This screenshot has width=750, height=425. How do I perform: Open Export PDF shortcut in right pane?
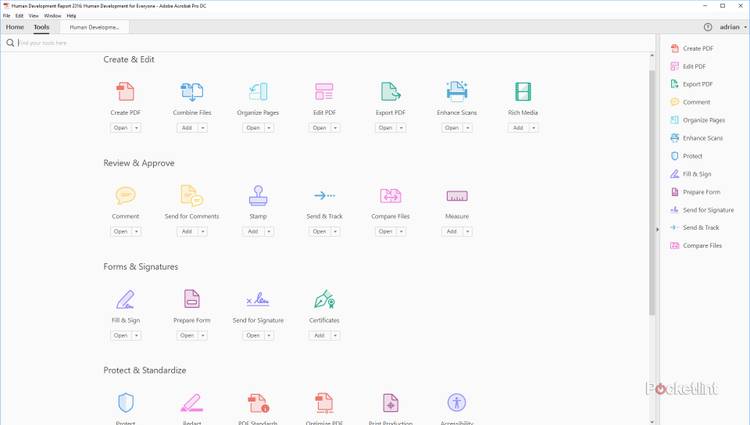pos(692,84)
